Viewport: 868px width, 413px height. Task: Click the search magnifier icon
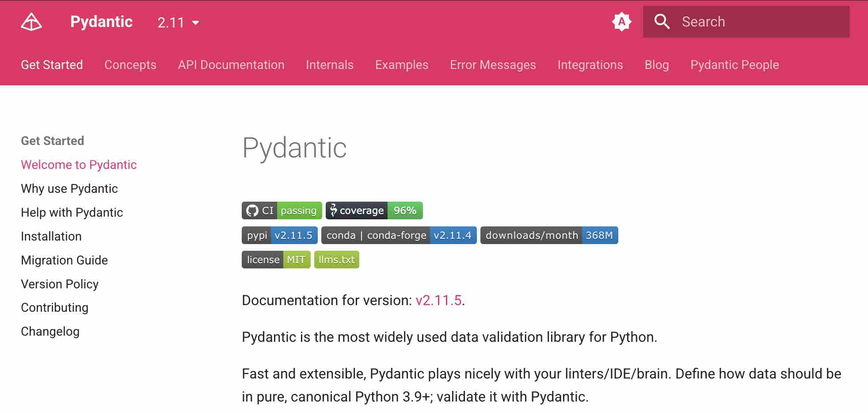(x=662, y=22)
